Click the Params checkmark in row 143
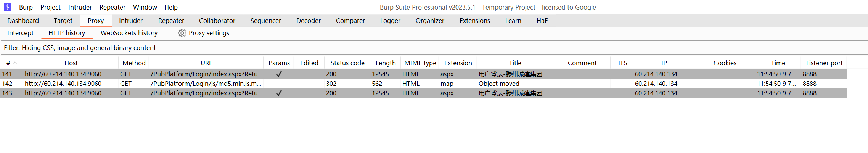Image resolution: width=868 pixels, height=153 pixels. (x=279, y=93)
